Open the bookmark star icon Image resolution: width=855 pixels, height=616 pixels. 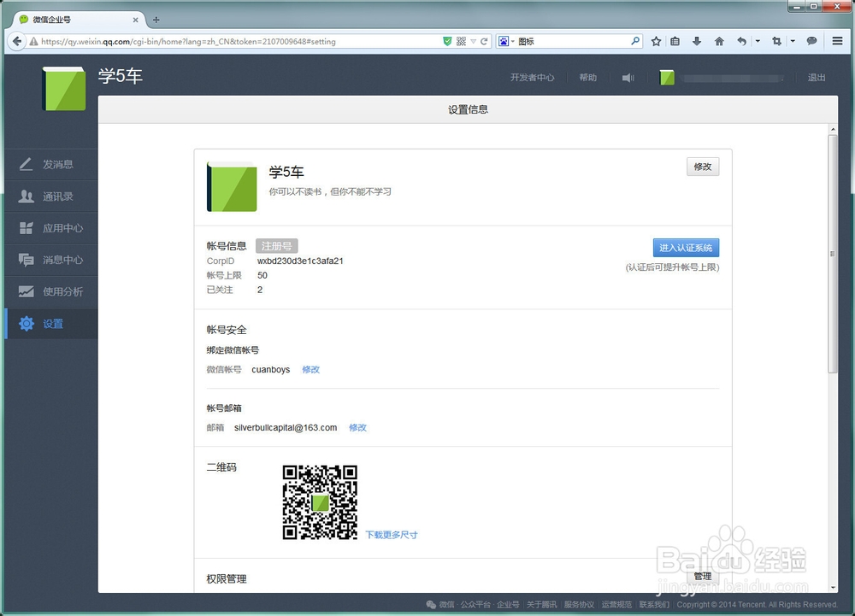[x=656, y=41]
